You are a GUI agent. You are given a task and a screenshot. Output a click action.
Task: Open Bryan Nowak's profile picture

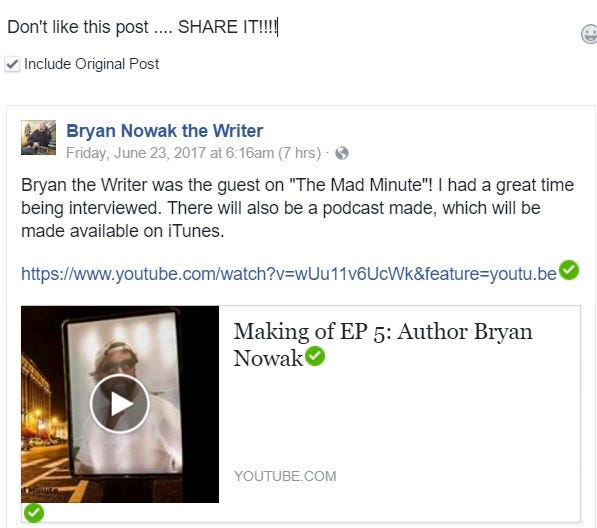(38, 137)
